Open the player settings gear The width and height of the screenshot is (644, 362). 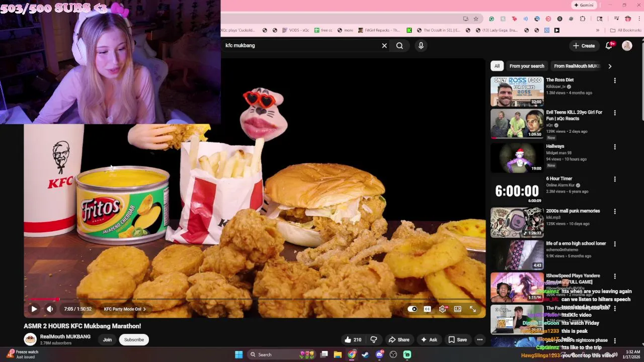[442, 309]
